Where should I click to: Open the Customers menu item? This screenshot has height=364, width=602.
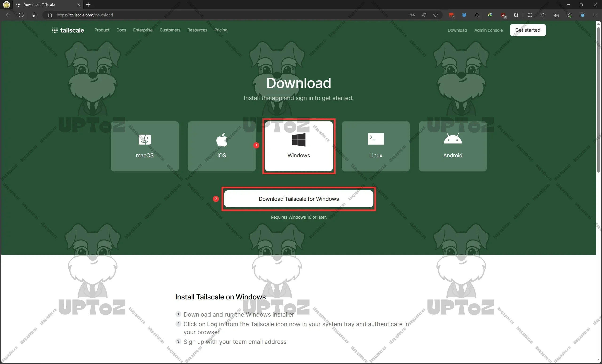(170, 30)
